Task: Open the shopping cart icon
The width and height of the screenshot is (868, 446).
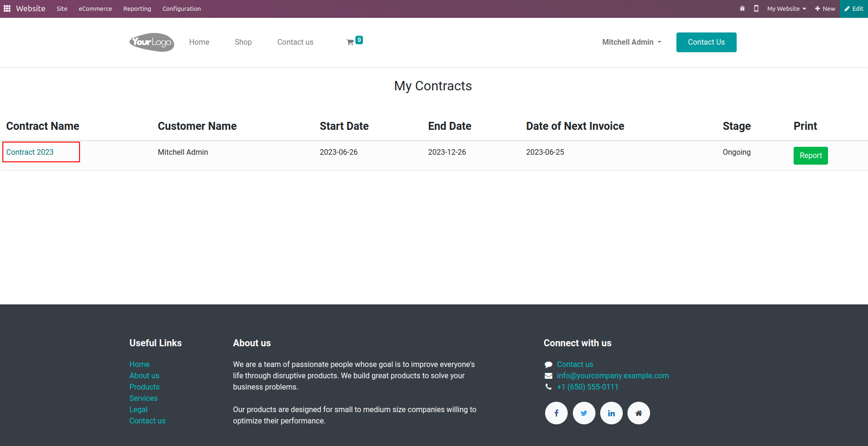Action: 350,42
